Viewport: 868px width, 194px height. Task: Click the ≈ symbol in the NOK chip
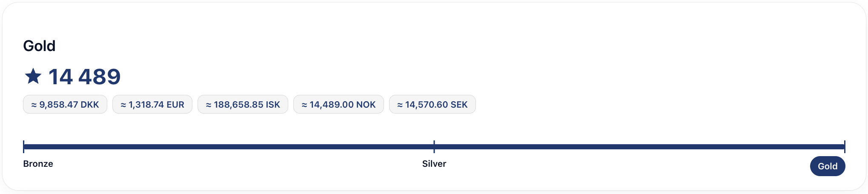(x=304, y=105)
